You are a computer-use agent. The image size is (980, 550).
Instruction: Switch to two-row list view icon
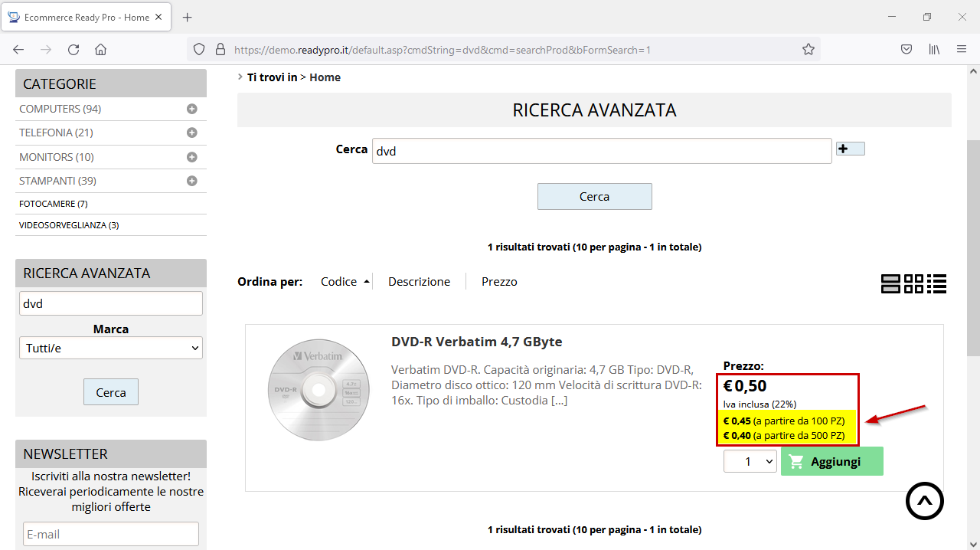[x=890, y=283]
